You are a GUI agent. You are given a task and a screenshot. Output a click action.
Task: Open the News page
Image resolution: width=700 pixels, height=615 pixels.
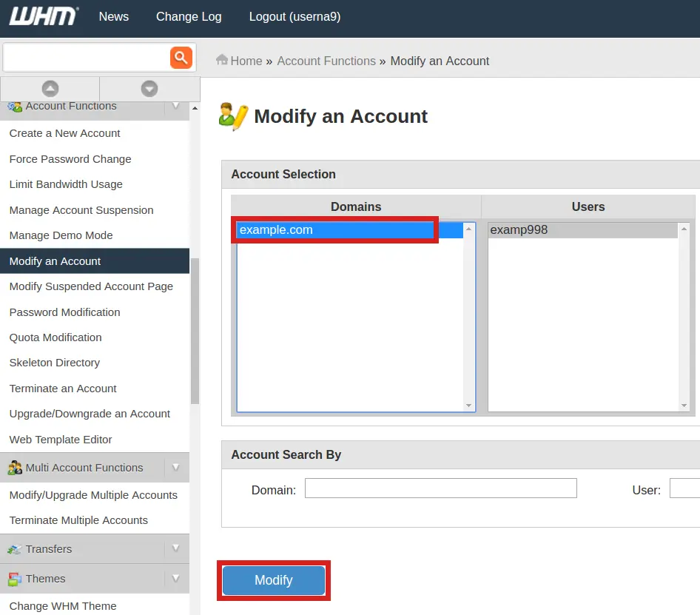pos(113,16)
